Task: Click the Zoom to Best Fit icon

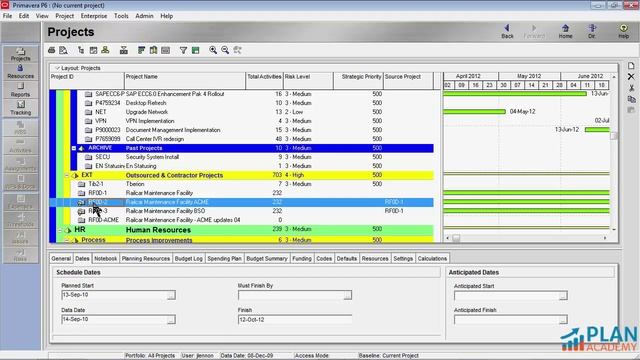Action: (x=237, y=50)
